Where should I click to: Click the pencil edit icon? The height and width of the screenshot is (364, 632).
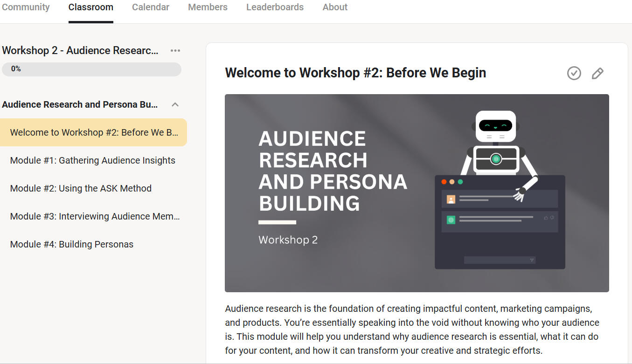point(597,73)
